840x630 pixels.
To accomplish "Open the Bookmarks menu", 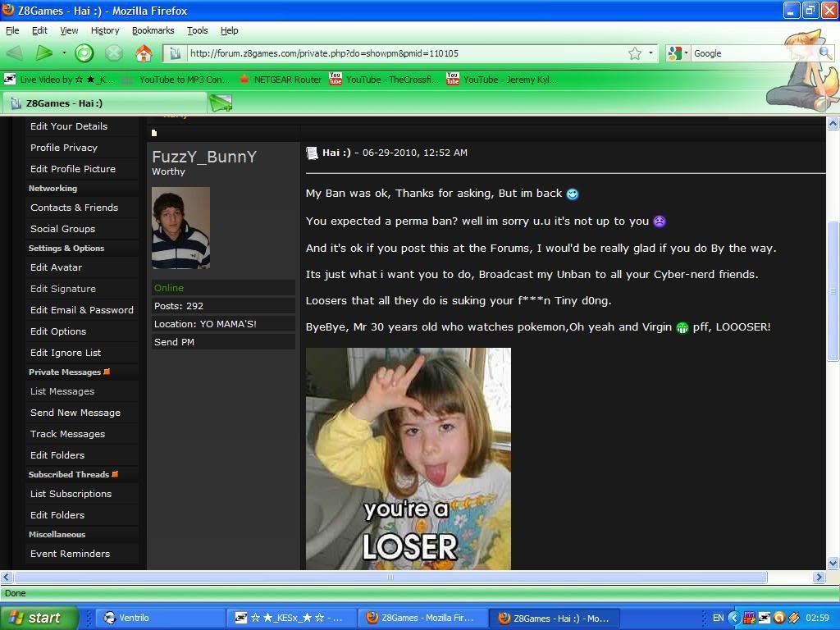I will pos(153,30).
